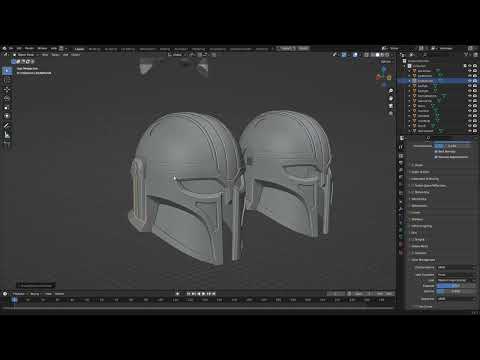Enable the Simplify checkbox
The width and height of the screenshot is (480, 360).
tap(413, 239)
